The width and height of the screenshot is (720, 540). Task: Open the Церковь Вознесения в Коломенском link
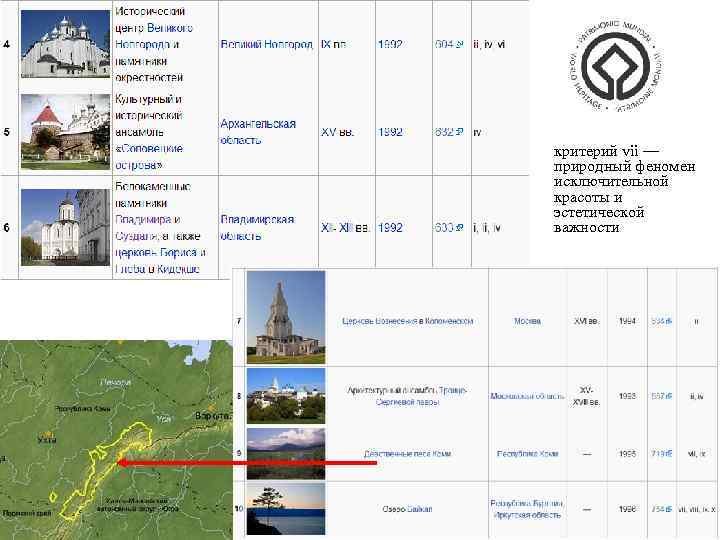tap(407, 321)
